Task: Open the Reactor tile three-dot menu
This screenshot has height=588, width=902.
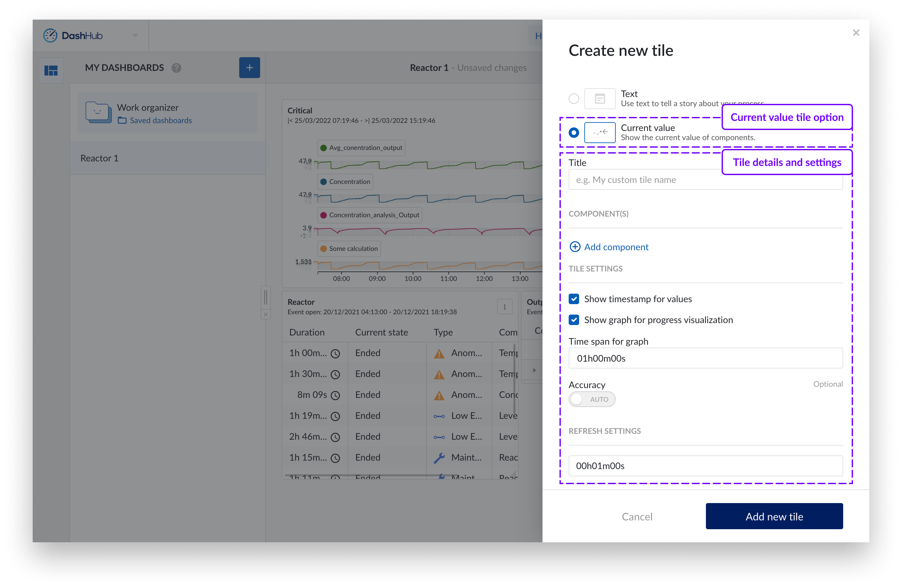Action: tap(505, 307)
